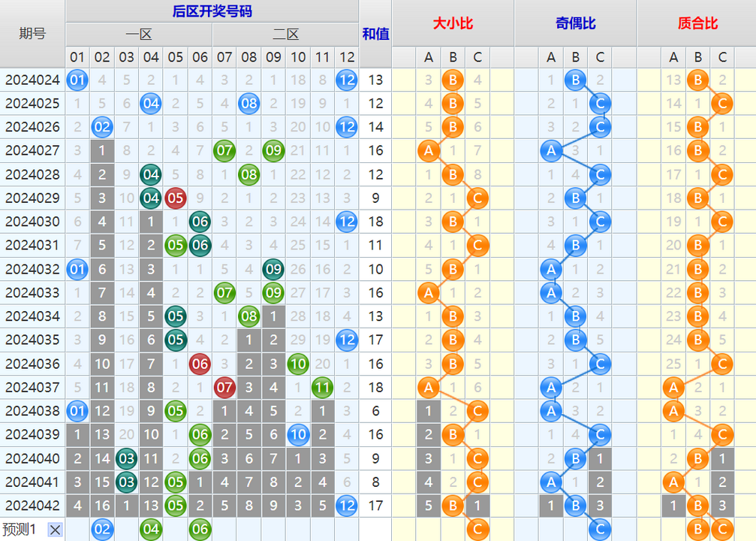Click the 二区 section header
This screenshot has width=756, height=541.
pyautogui.click(x=286, y=35)
